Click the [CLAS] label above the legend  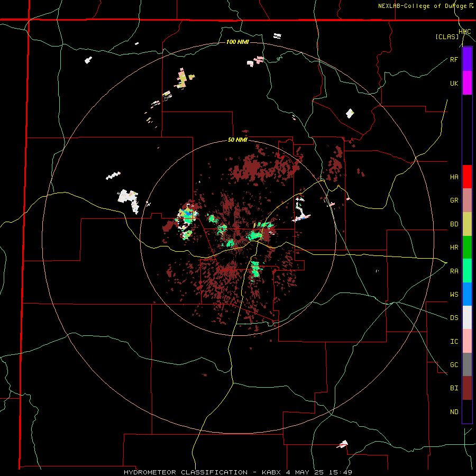(x=447, y=36)
